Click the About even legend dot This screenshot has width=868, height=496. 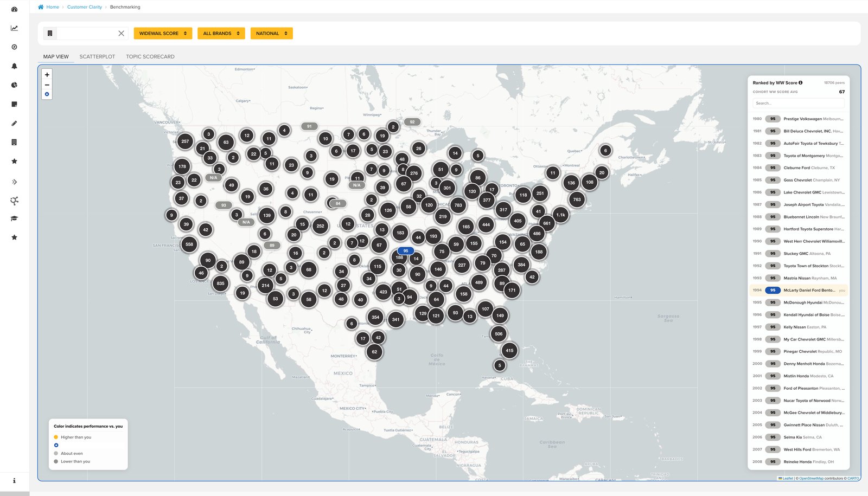(x=56, y=453)
